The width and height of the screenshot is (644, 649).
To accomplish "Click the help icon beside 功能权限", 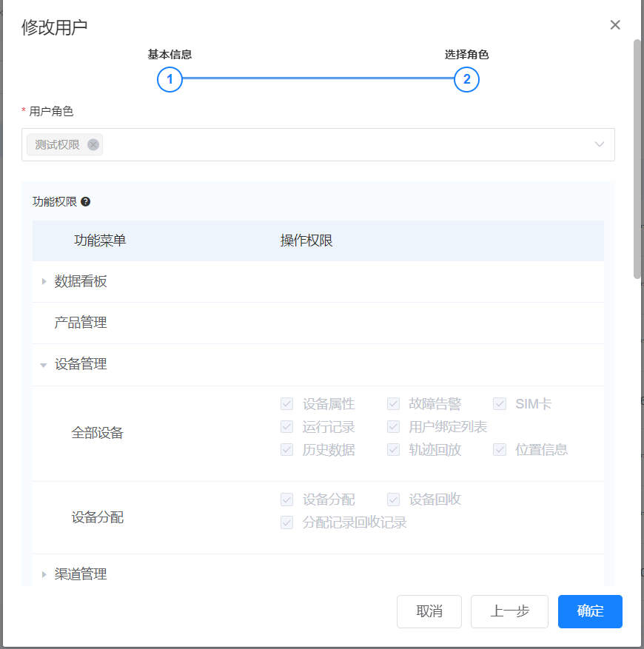I will pyautogui.click(x=86, y=201).
